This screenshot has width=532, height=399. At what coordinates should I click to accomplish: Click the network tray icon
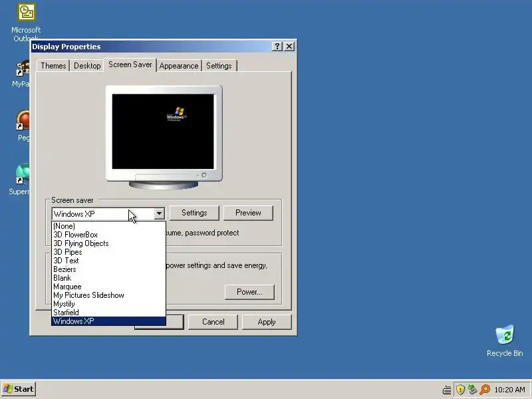pos(472,389)
